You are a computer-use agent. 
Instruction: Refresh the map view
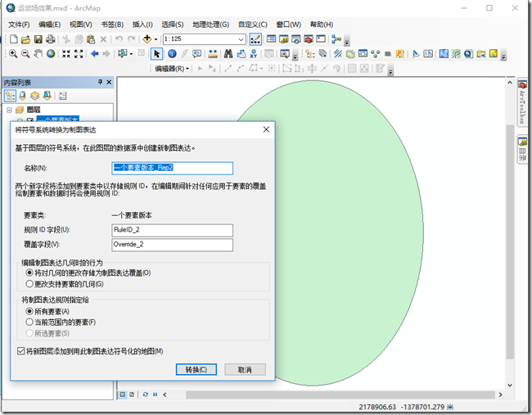[146, 395]
